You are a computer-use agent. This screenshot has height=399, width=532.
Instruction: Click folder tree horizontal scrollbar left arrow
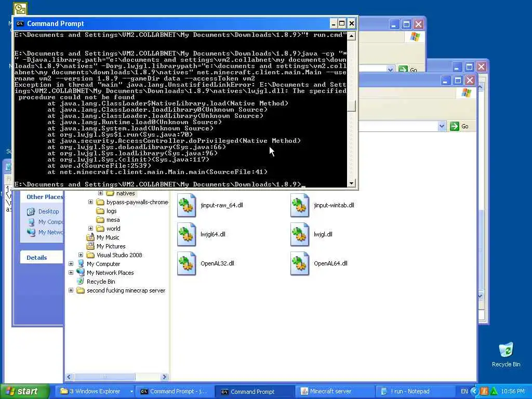click(69, 377)
